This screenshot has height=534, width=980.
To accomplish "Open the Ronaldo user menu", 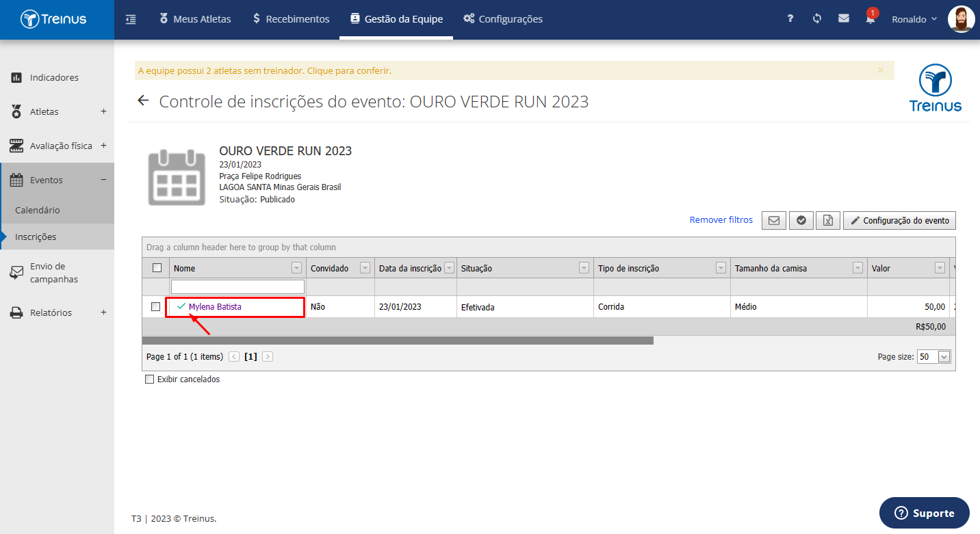I will point(914,19).
